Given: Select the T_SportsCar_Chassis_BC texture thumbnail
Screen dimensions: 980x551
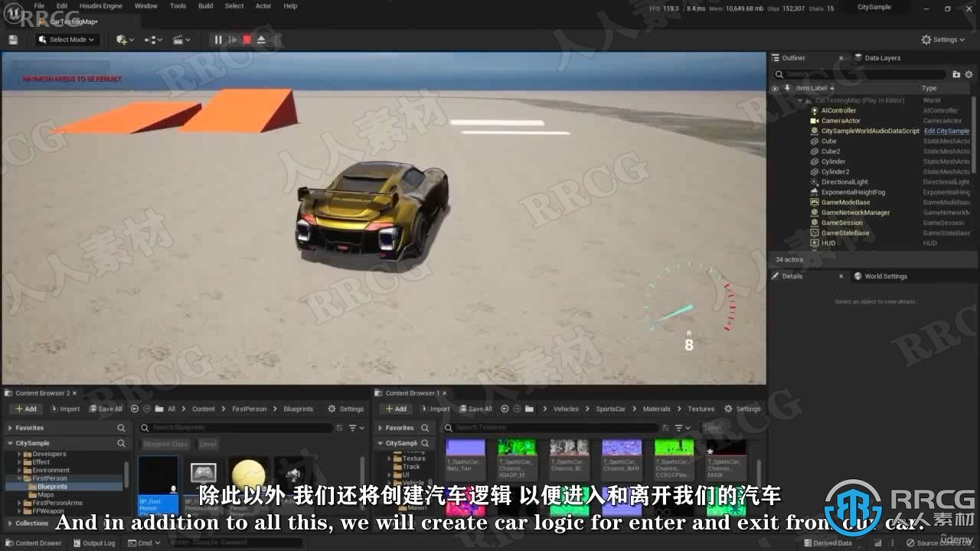Looking at the screenshot, I should coord(569,459).
